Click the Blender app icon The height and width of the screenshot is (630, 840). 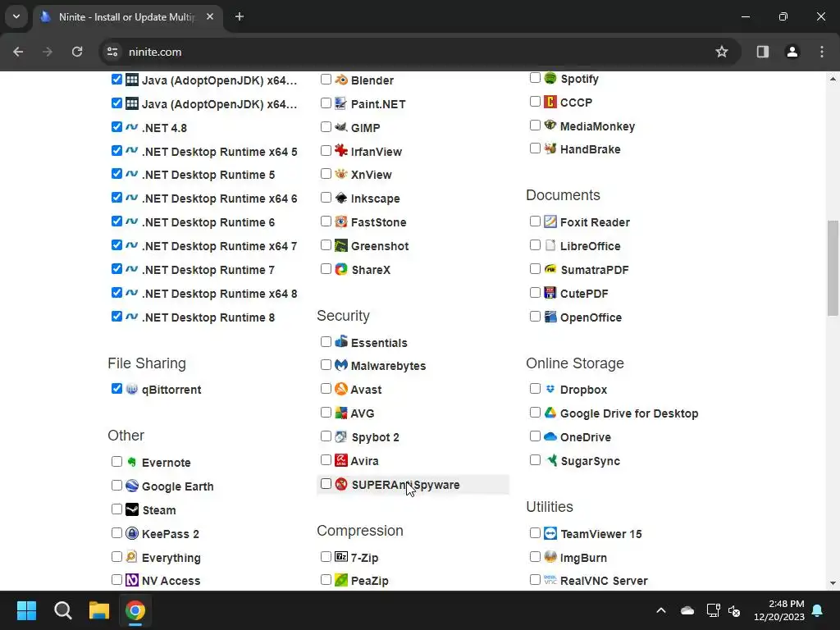pyautogui.click(x=341, y=80)
